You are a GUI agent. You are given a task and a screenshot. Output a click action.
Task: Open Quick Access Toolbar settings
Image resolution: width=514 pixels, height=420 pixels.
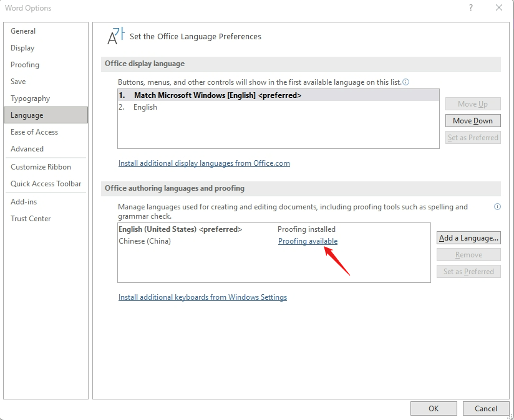(46, 184)
